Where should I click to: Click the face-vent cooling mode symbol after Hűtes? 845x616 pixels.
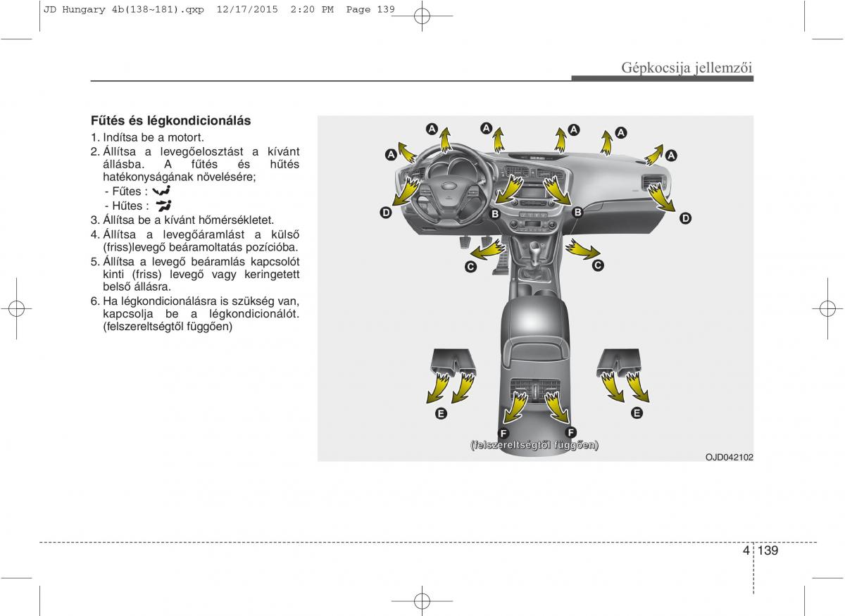pos(163,206)
